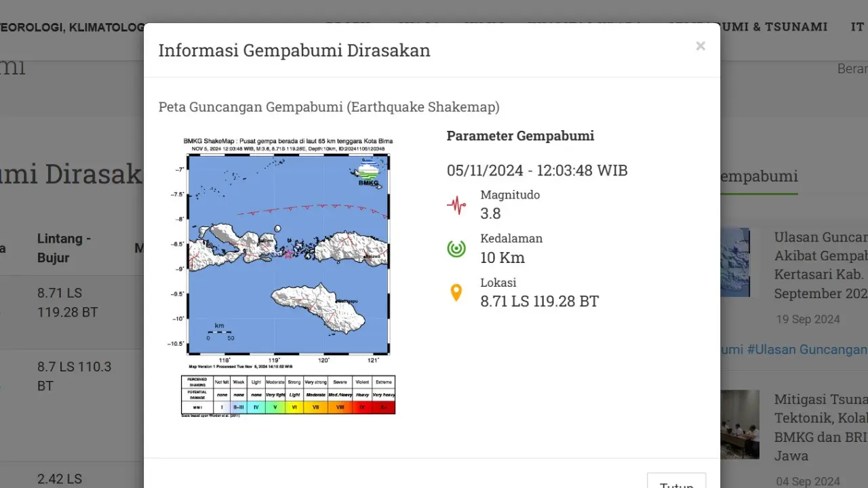Select the Gempabumi tab in the sidebar
868x488 pixels.
(x=758, y=177)
